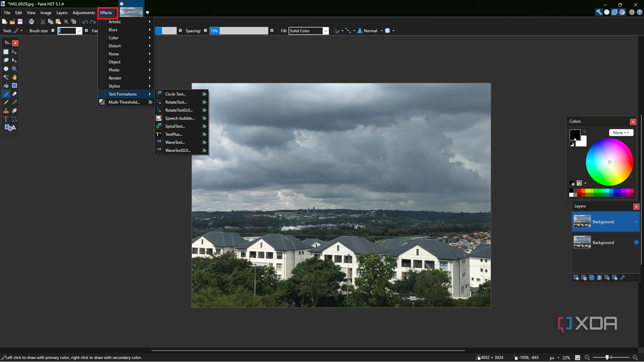
Task: Toggle the Colors window button at top right
Action: (622, 12)
